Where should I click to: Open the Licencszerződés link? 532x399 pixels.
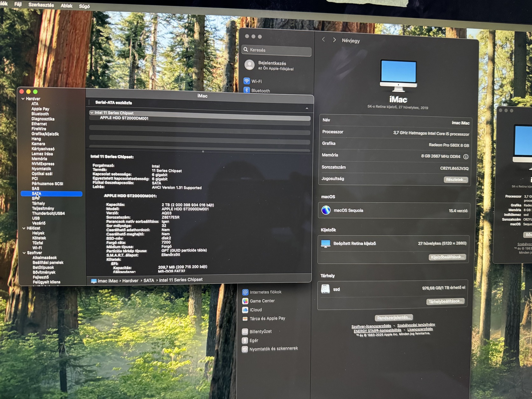[420, 329]
